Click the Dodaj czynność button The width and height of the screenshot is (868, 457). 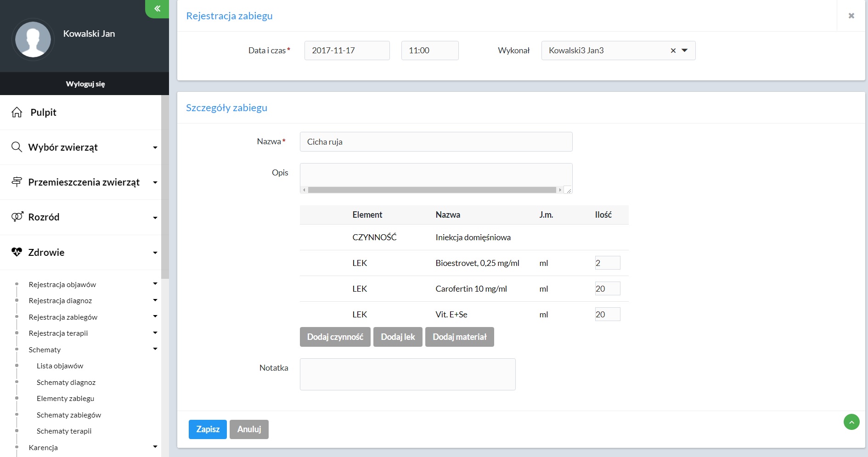(x=335, y=337)
